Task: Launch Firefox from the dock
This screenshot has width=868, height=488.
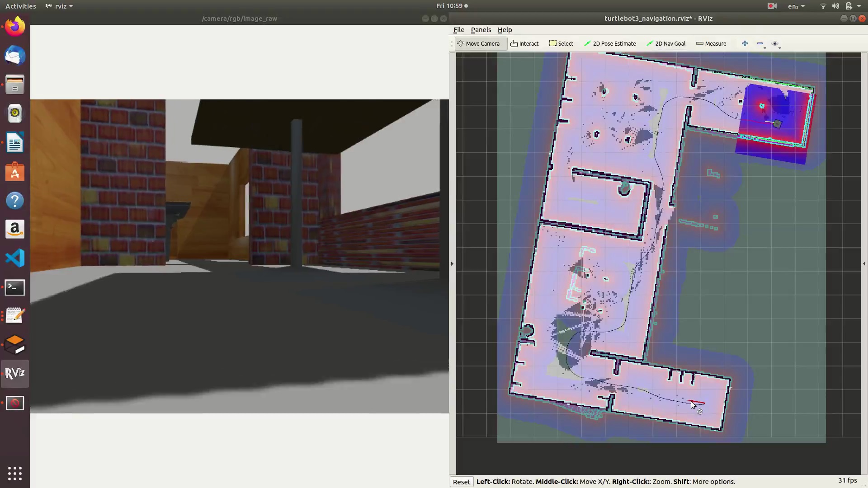Action: pos(15,27)
